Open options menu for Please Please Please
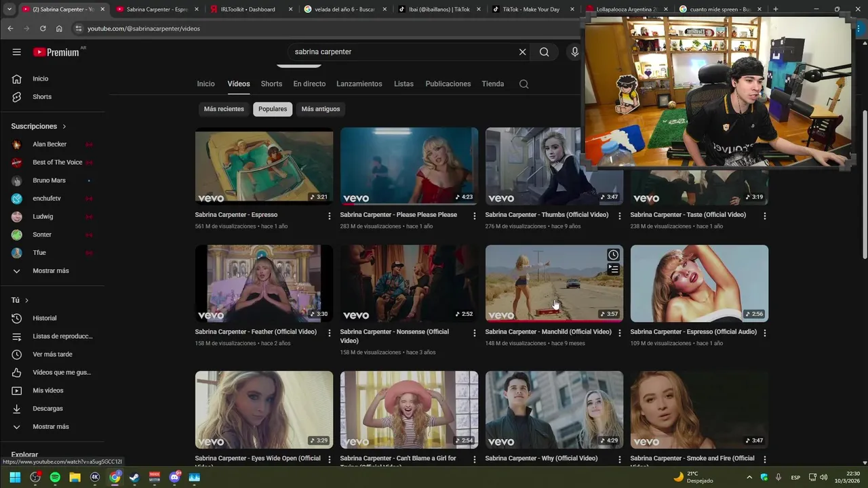The width and height of the screenshot is (868, 488). 474,216
